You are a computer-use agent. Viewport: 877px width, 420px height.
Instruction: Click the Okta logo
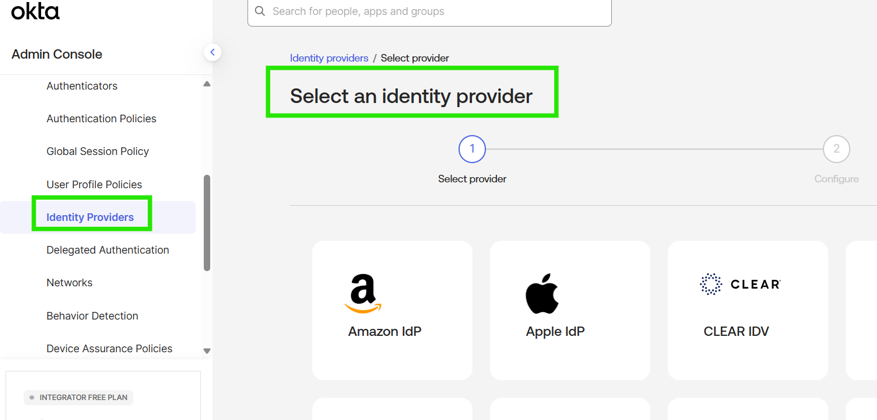coord(35,11)
